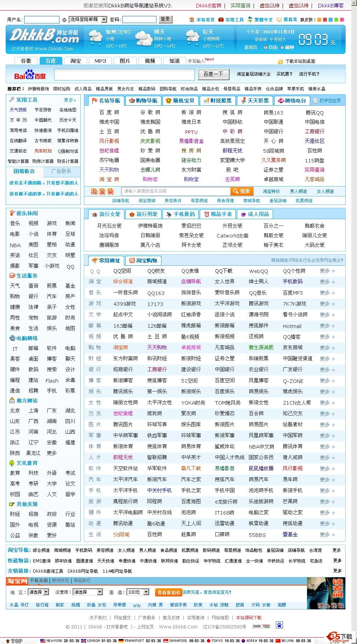Screen dimensions: 357x644
Task: Click the icon beside the 其他类别 heading
Action: tap(12, 504)
